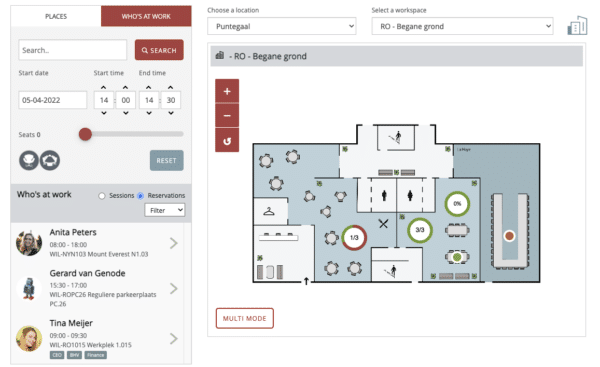Open the Select a workspace dropdown
The image size is (600, 367).
462,26
